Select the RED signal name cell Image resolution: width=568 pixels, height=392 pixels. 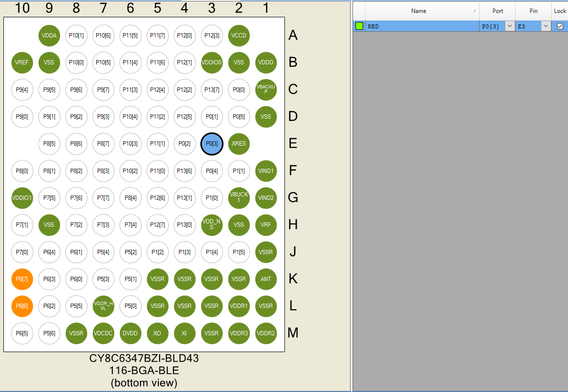[422, 26]
